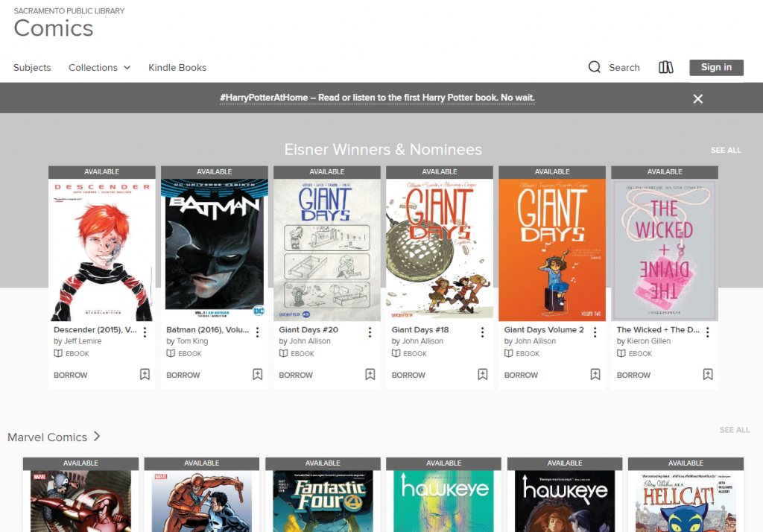Open the teal Hawkeye cover thumbnail
This screenshot has width=763, height=532.
(x=444, y=501)
